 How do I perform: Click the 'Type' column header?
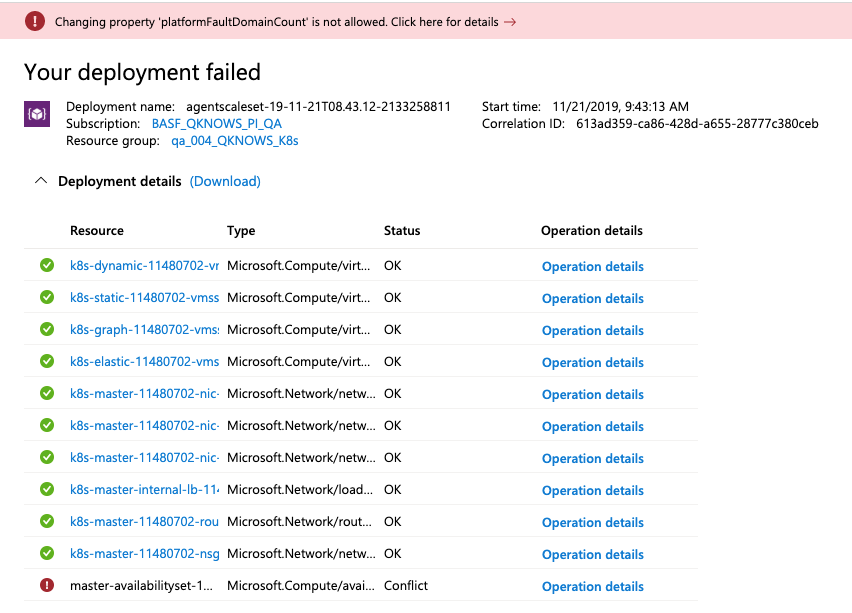241,231
